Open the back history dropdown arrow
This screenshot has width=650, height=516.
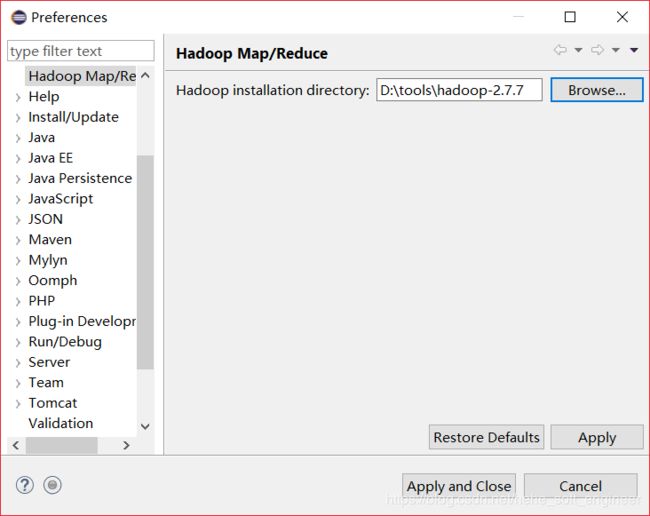pos(578,50)
